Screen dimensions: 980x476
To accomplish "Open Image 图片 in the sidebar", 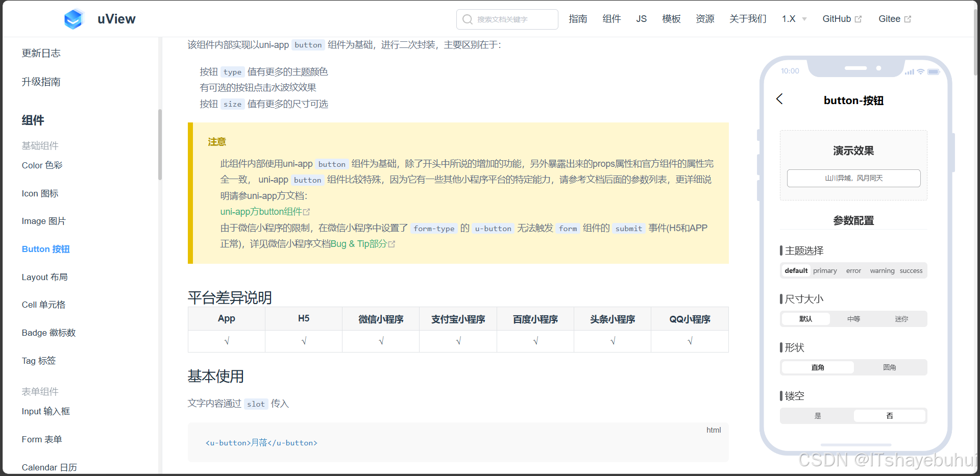I will click(x=43, y=221).
